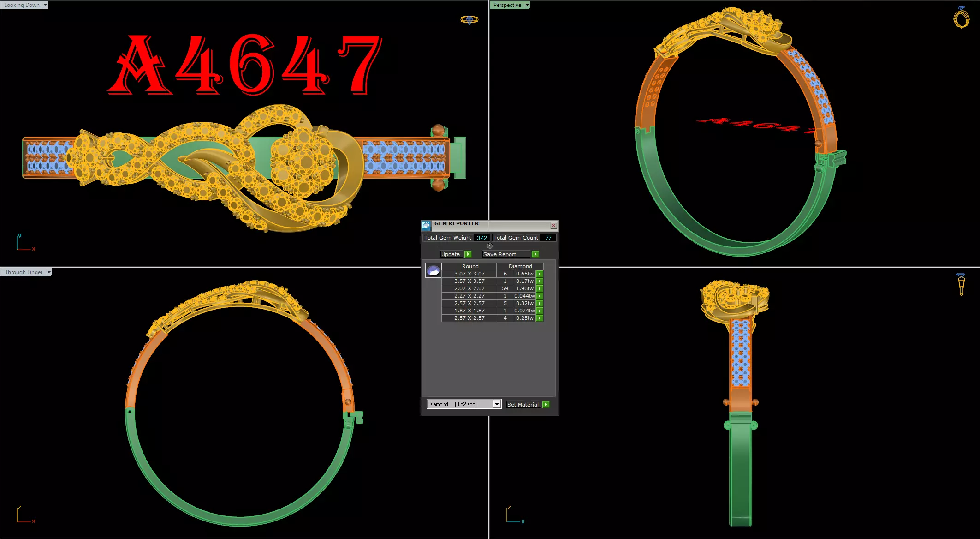
Task: Click the Perspective viewport label
Action: (x=507, y=5)
